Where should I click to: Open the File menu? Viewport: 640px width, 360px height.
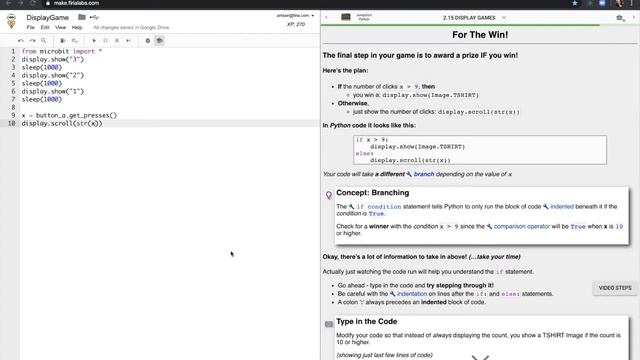(x=31, y=27)
